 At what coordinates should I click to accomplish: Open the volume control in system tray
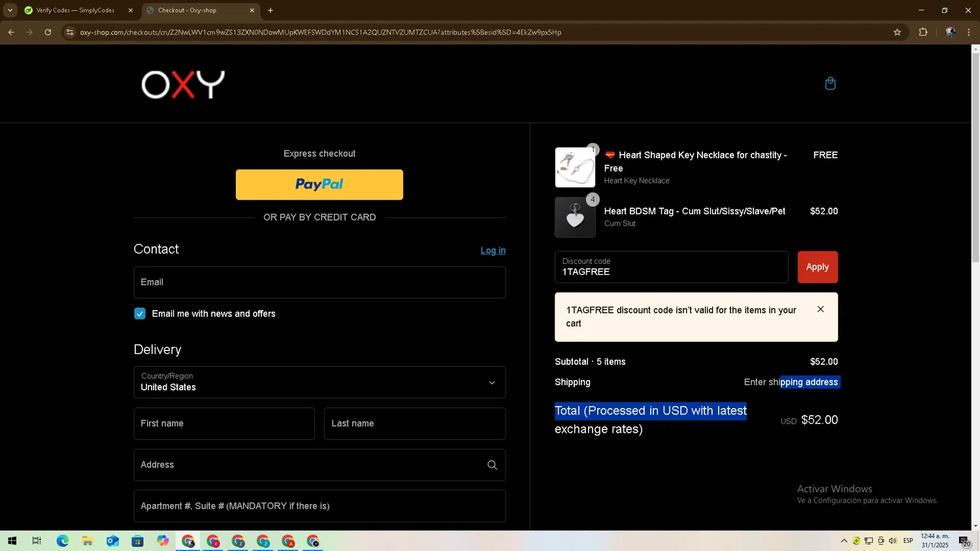point(893,541)
